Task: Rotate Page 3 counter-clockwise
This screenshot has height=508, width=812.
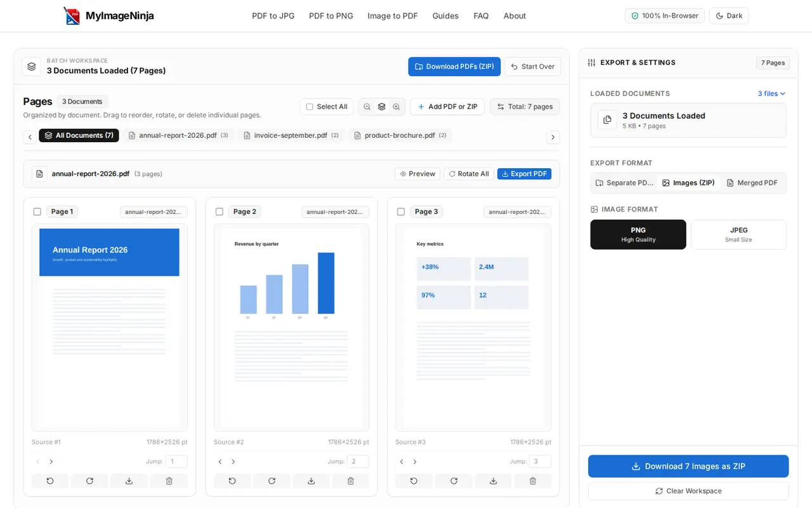Action: [414, 481]
